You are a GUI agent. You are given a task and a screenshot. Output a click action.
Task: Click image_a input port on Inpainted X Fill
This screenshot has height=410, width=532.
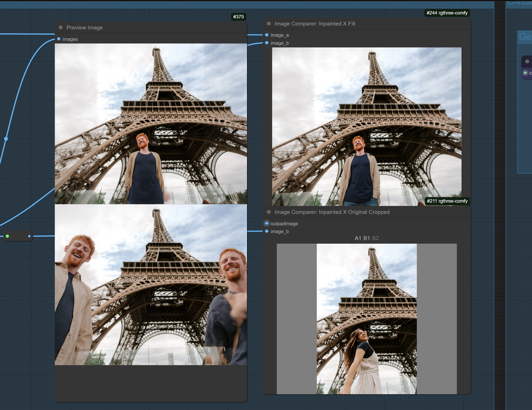click(267, 35)
